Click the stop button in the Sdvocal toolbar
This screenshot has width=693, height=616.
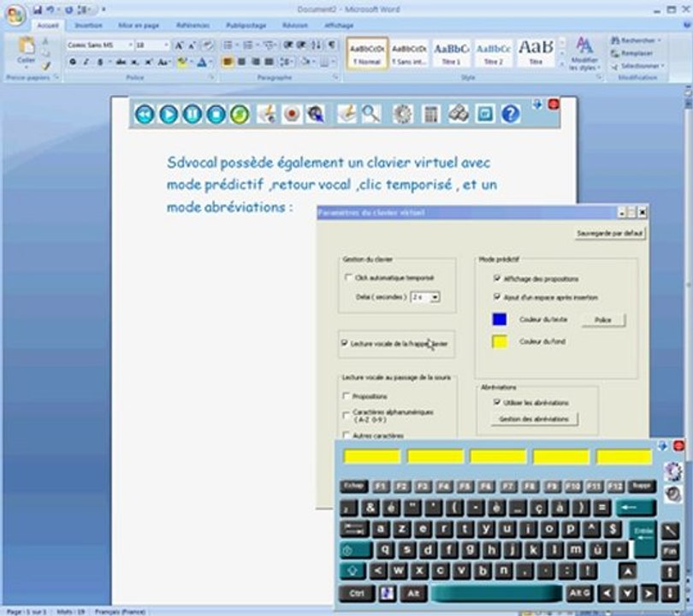click(x=216, y=114)
